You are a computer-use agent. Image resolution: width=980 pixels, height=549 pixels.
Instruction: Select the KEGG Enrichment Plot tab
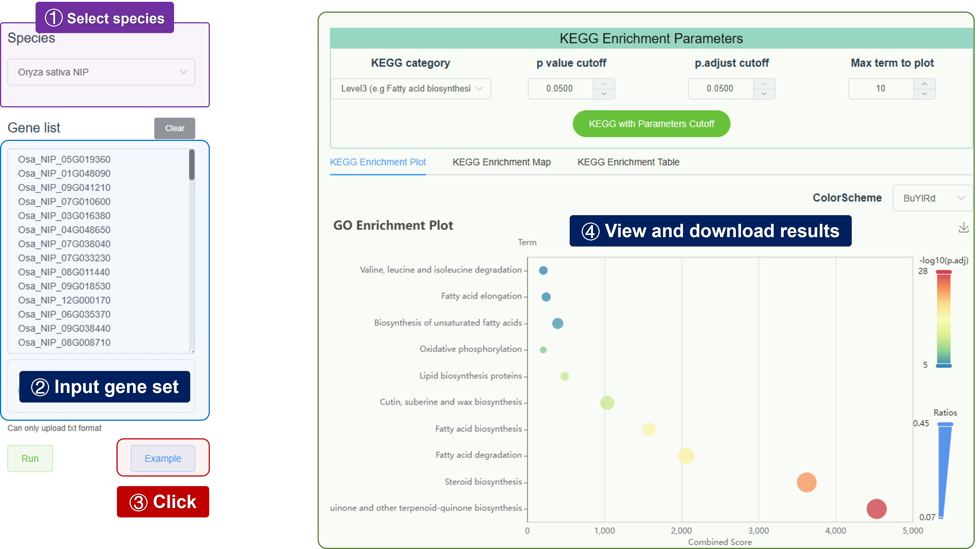click(x=378, y=162)
